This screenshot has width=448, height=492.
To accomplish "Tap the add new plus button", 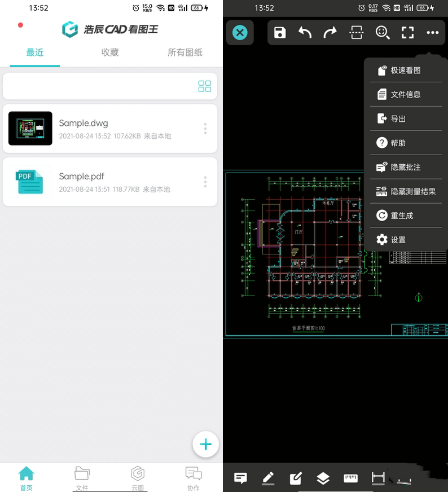I will pos(206,445).
